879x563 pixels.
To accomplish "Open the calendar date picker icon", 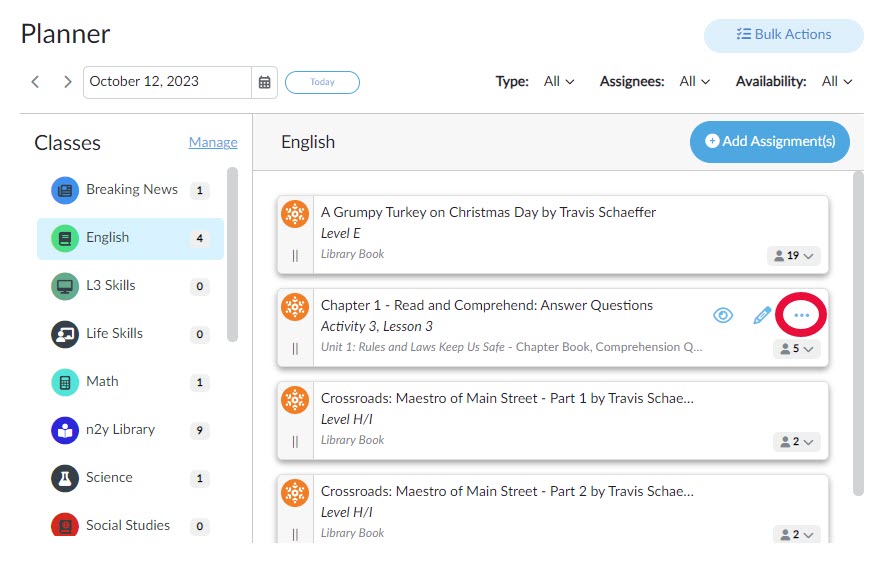I will coord(265,82).
